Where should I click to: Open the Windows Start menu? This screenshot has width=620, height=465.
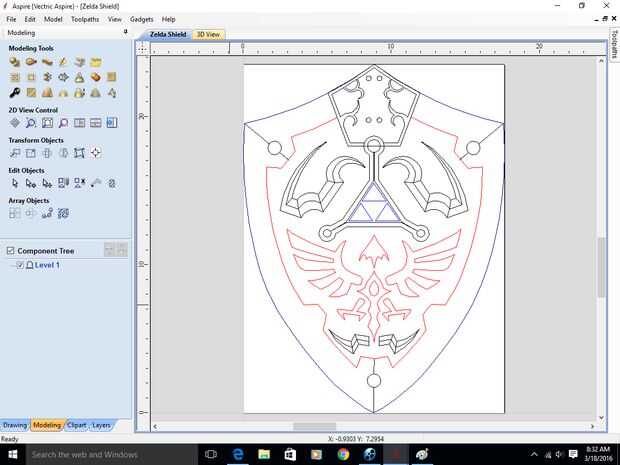tap(13, 454)
